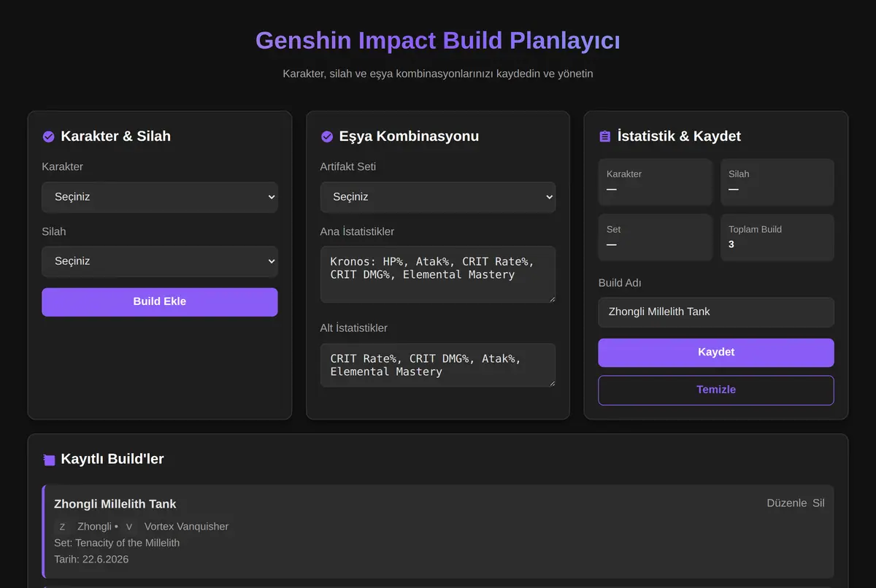Viewport: 876px width, 588px height.
Task: Focus the Ana İstatistikler text area
Action: click(x=438, y=274)
